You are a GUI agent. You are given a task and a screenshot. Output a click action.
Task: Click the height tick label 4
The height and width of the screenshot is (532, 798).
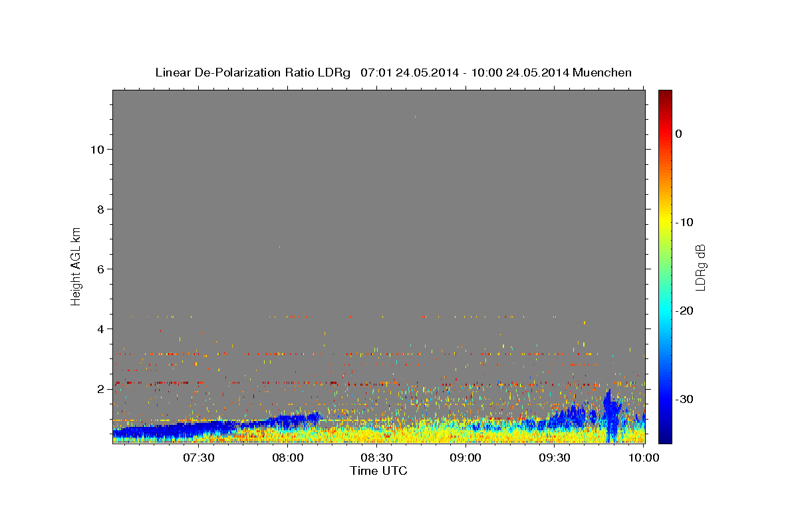[101, 329]
